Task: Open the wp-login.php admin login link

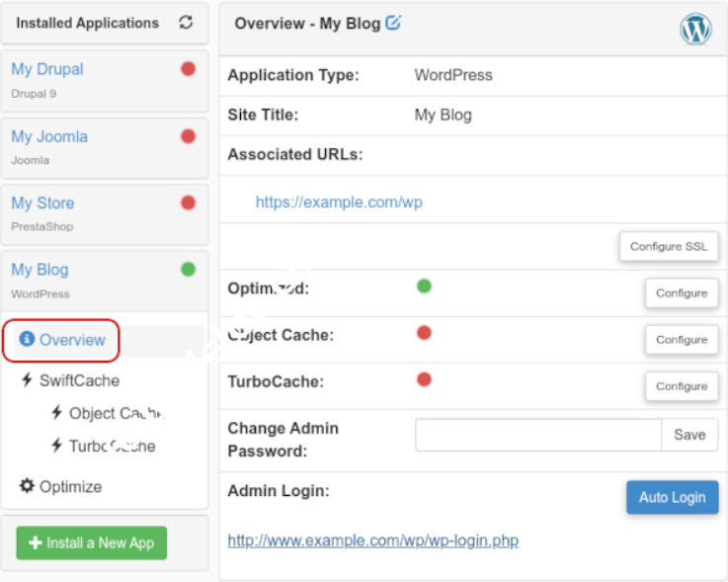Action: (x=372, y=540)
